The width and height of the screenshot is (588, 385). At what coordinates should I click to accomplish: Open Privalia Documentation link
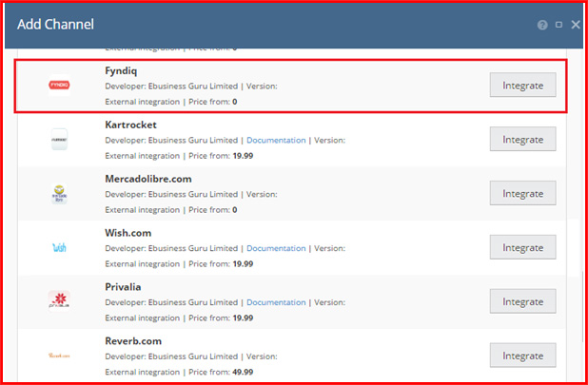pos(276,302)
